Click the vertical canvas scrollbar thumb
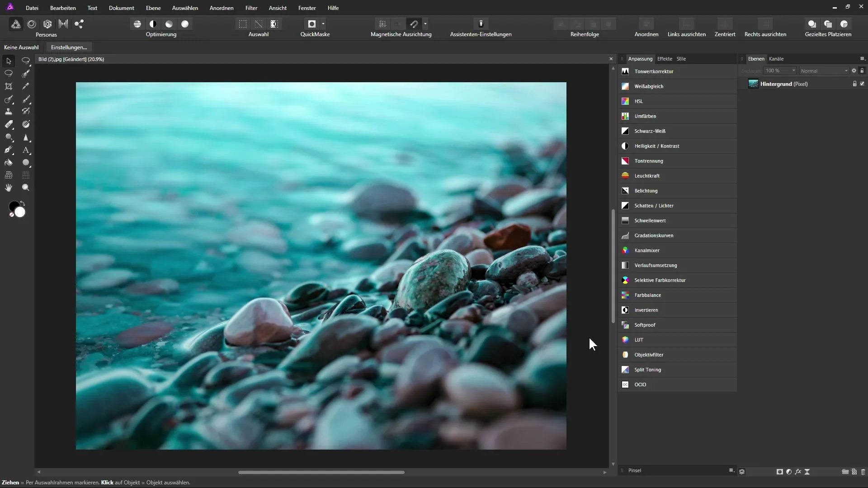 click(x=613, y=266)
